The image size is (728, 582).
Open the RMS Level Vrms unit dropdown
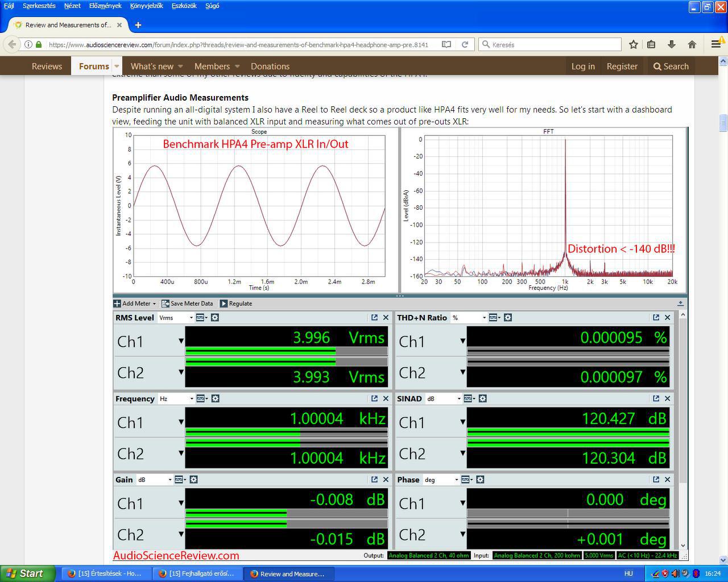point(176,318)
